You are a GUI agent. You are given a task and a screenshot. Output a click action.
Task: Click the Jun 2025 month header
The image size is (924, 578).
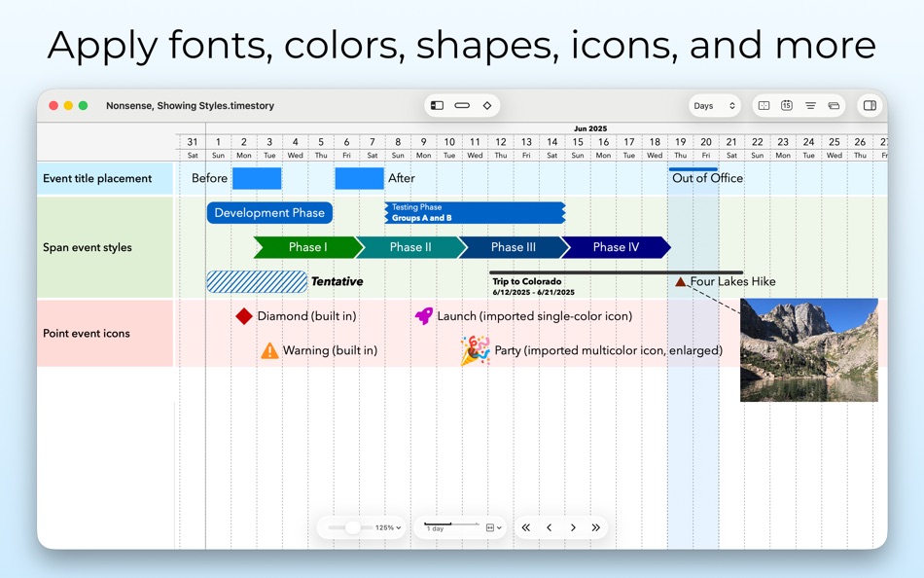589,128
